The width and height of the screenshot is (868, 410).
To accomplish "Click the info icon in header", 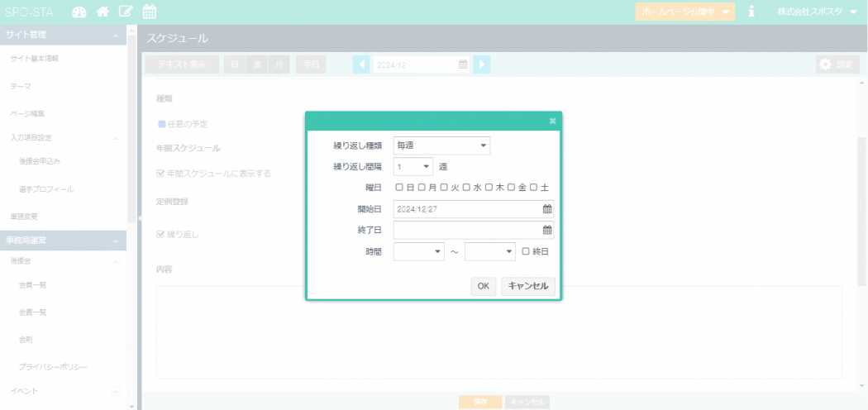I will click(x=751, y=12).
